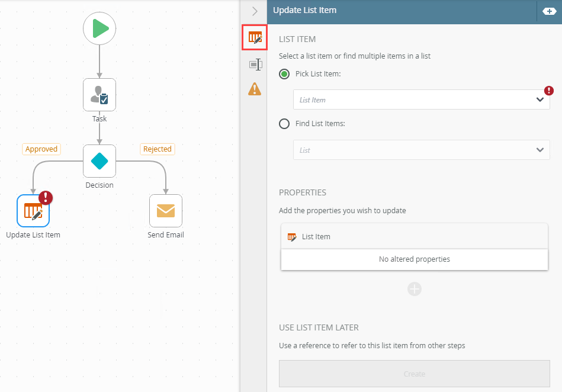Click the Approved outcome label
This screenshot has height=392, width=562.
tap(41, 149)
